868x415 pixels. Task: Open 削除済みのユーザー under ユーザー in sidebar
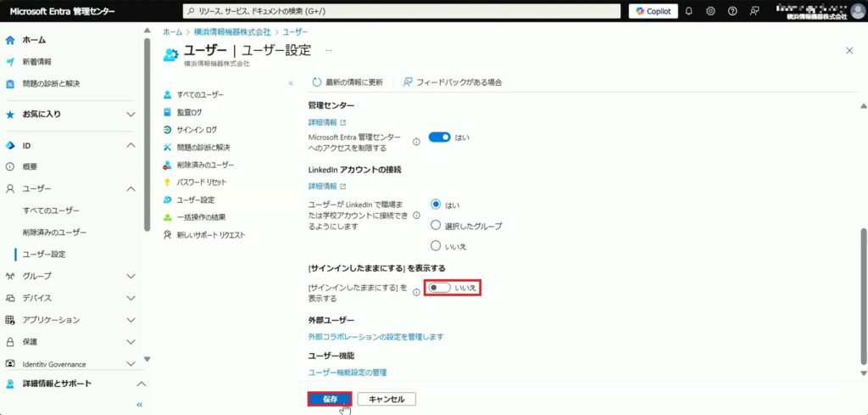(x=55, y=233)
